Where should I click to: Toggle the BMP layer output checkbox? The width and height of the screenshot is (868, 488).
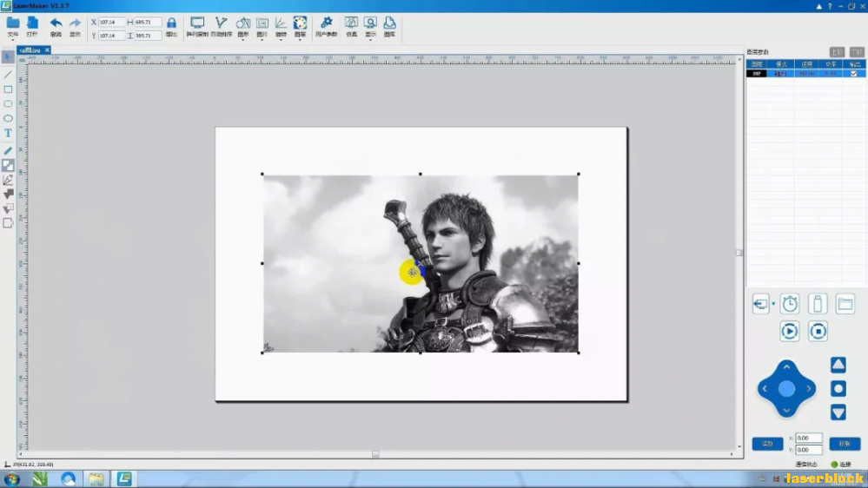(x=853, y=74)
